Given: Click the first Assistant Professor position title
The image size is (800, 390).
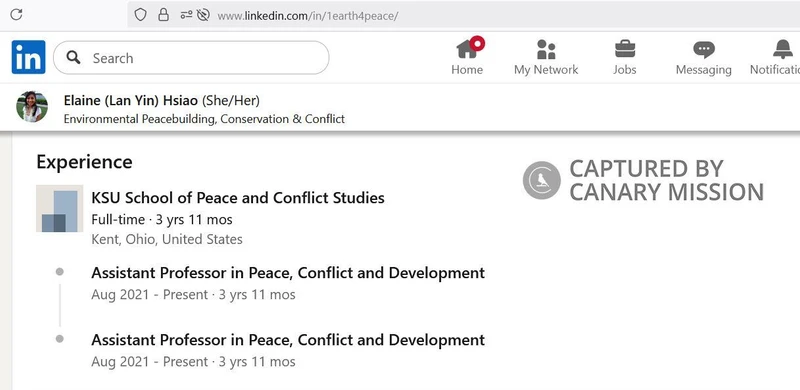Looking at the screenshot, I should [288, 273].
